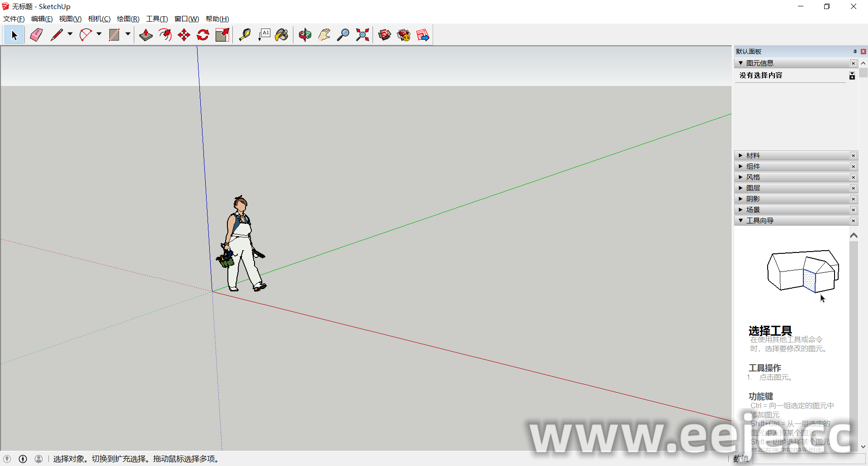The height and width of the screenshot is (466, 868).
Task: Choose the Rotate tool
Action: [203, 35]
